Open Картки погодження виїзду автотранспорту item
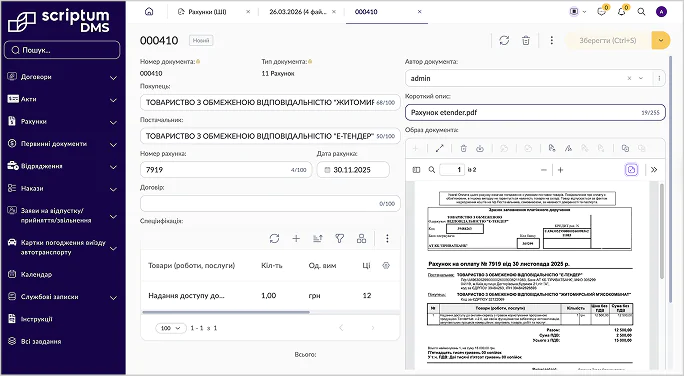Image resolution: width=684 pixels, height=376 pixels. [x=62, y=247]
